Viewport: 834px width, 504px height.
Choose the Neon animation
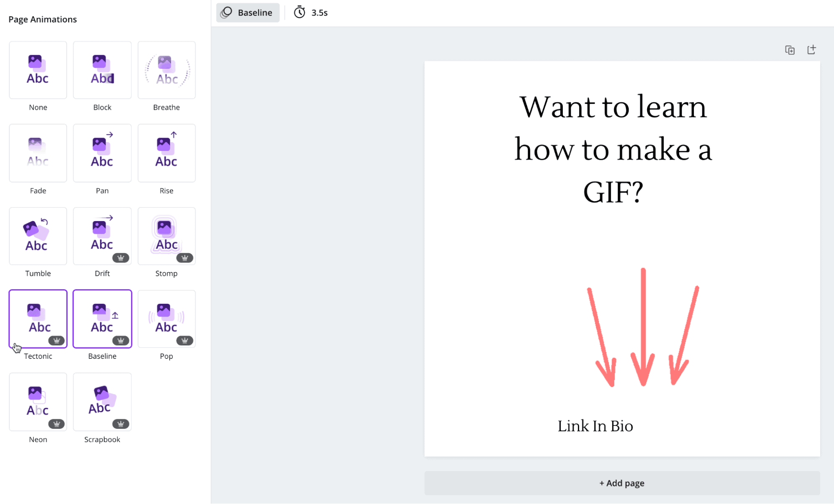(x=38, y=402)
